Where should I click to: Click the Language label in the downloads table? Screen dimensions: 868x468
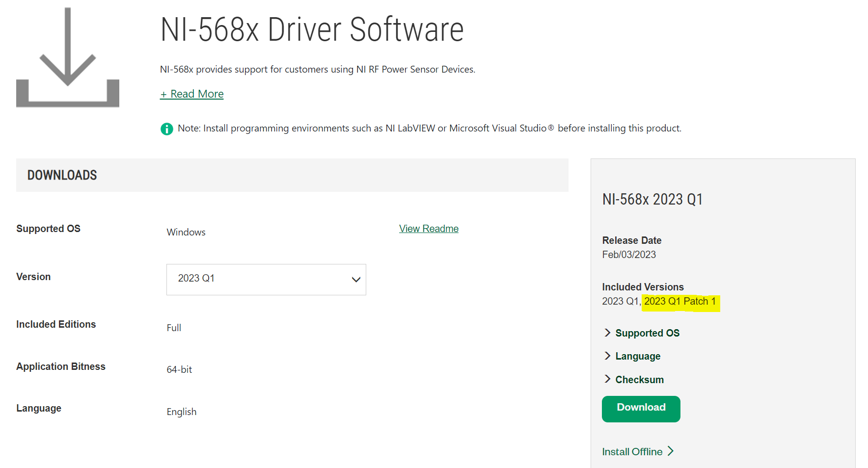click(x=39, y=408)
